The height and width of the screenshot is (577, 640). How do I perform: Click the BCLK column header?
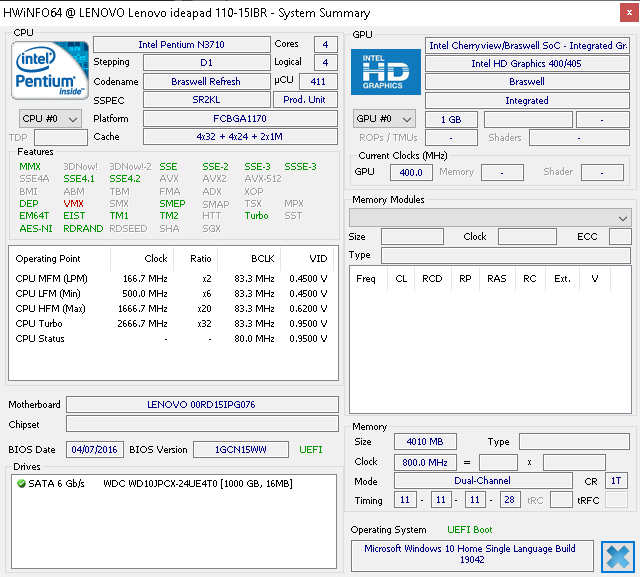point(249,259)
